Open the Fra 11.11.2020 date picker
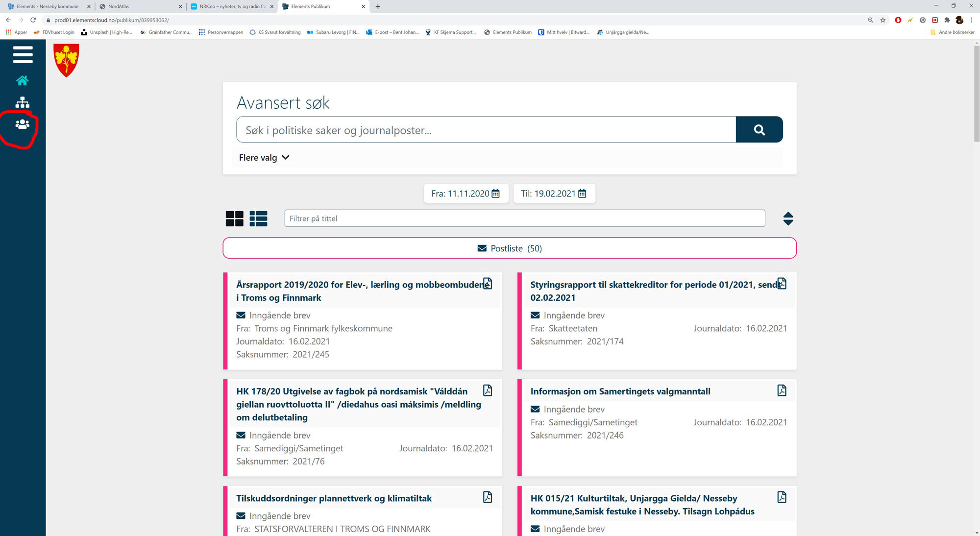The width and height of the screenshot is (980, 536). tap(465, 194)
